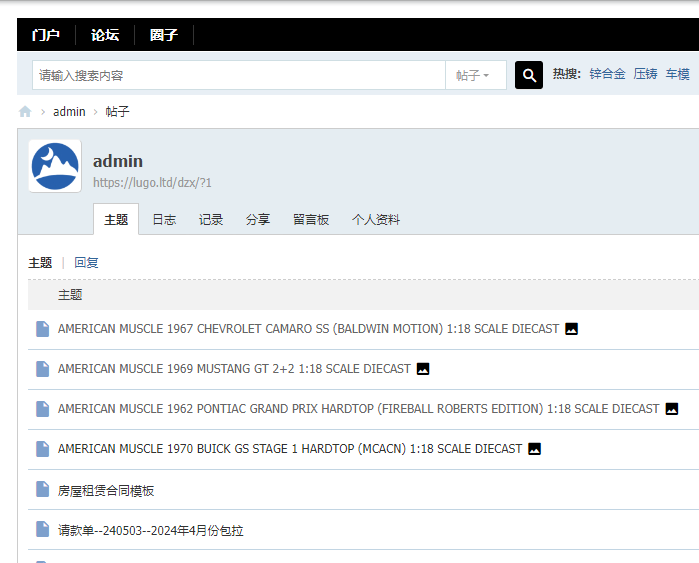Click document icon beside Camaro SS thread

42,329
